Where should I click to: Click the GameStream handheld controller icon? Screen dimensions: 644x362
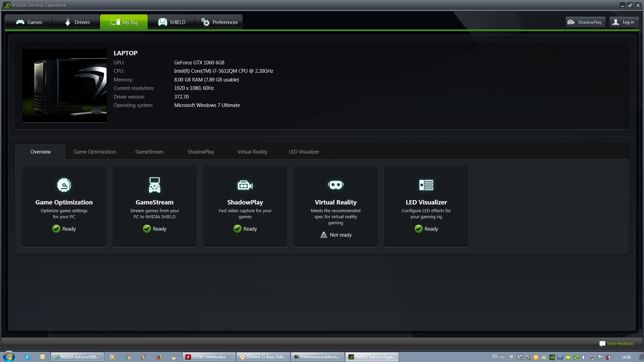(155, 185)
